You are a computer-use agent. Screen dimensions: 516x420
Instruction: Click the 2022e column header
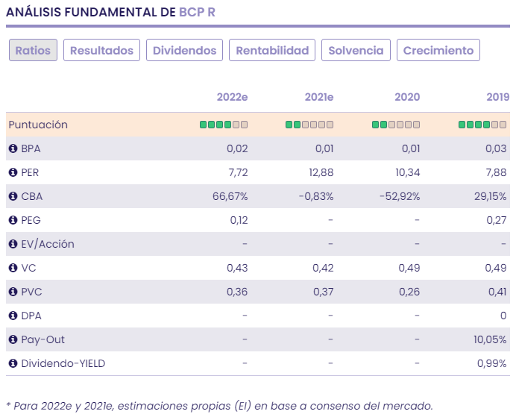pos(232,97)
